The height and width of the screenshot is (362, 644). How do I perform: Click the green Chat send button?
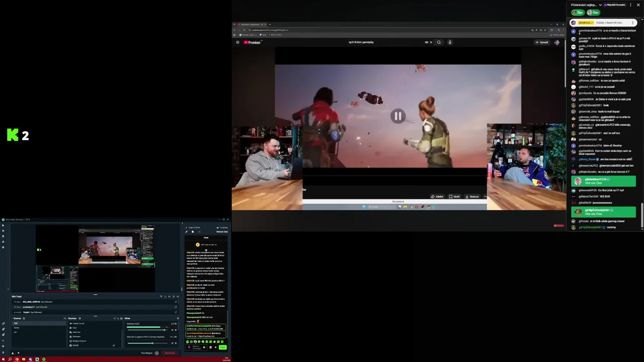(x=223, y=347)
